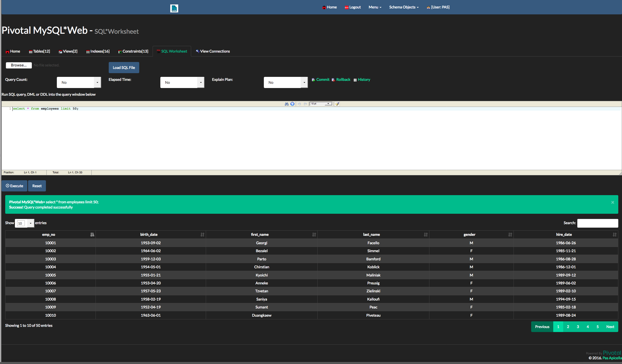Switch to the Home tab

click(x=13, y=51)
